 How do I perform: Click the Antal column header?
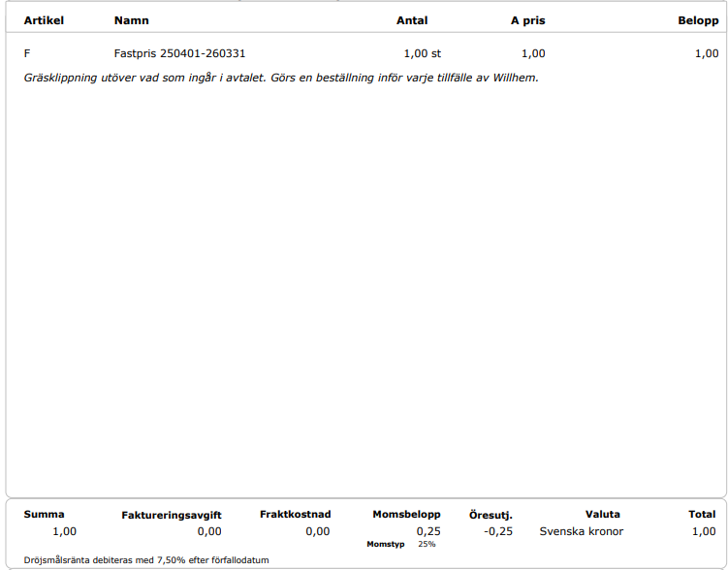point(412,20)
